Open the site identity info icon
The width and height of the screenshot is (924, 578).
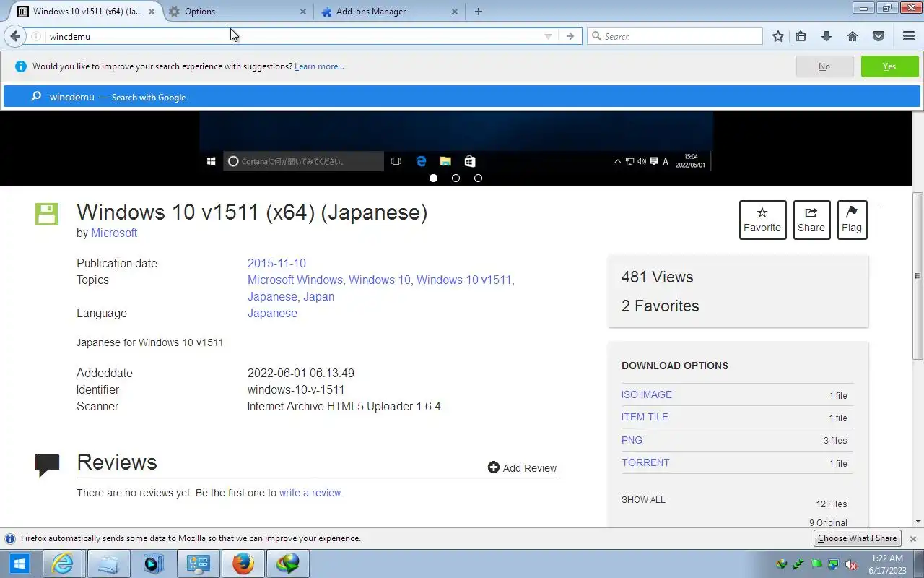[36, 36]
